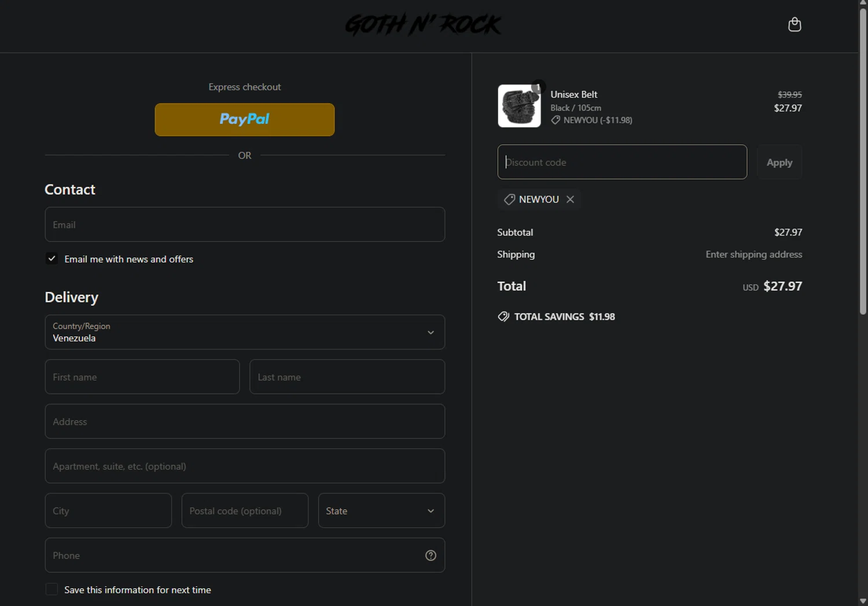868x606 pixels.
Task: Click the Last name field
Action: click(347, 376)
